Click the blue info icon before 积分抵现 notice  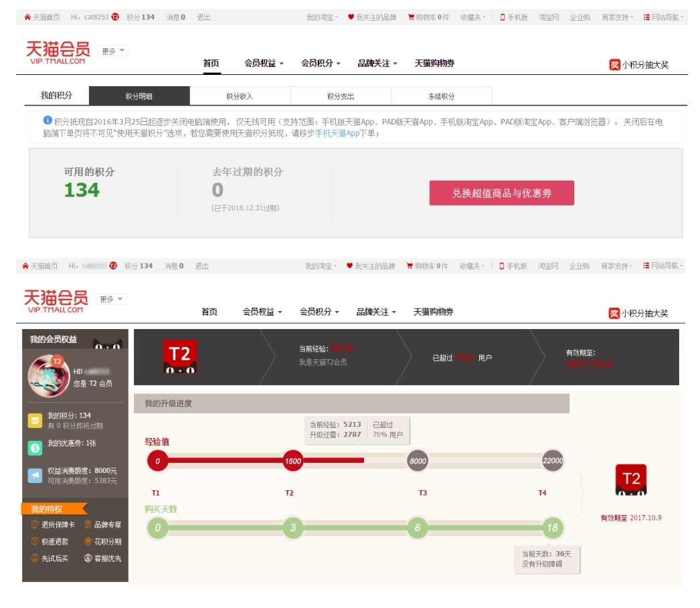coord(48,120)
